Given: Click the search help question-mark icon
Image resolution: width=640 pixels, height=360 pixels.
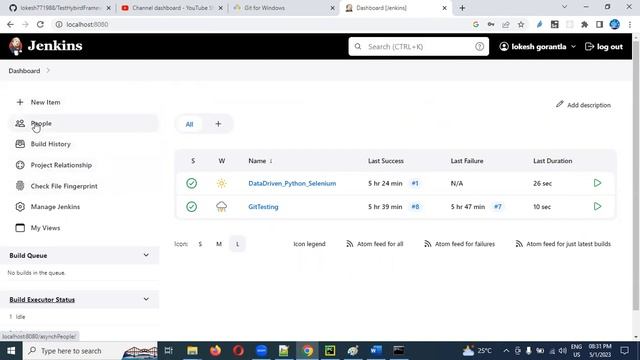Looking at the screenshot, I should coord(480,47).
